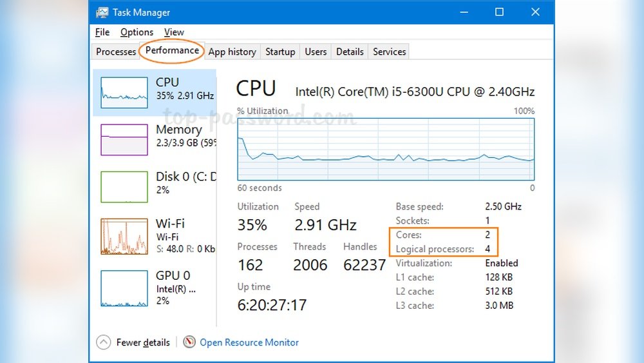Collapse view with Fewer details arrow
The height and width of the screenshot is (363, 644).
(104, 342)
